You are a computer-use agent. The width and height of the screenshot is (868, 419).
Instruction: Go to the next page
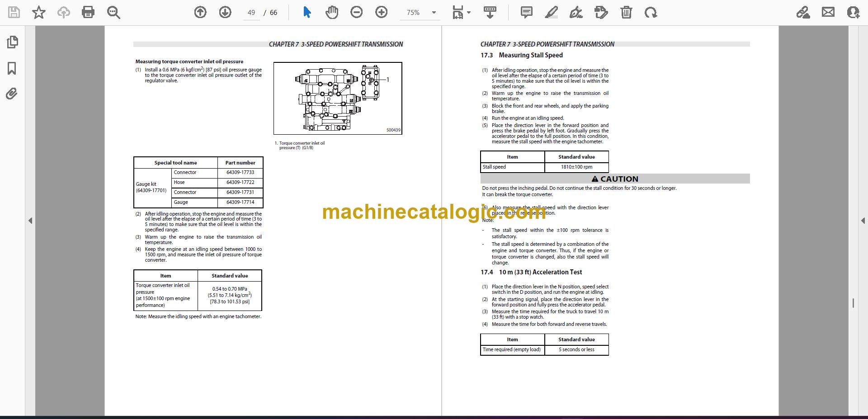pyautogui.click(x=225, y=12)
